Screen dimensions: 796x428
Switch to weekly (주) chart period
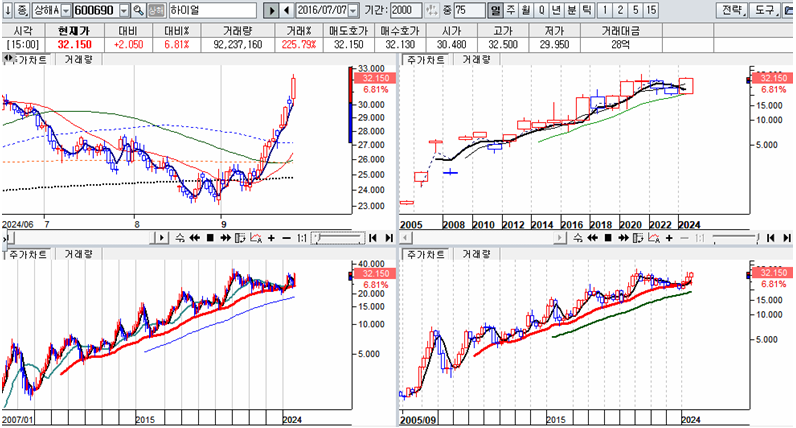click(x=511, y=10)
